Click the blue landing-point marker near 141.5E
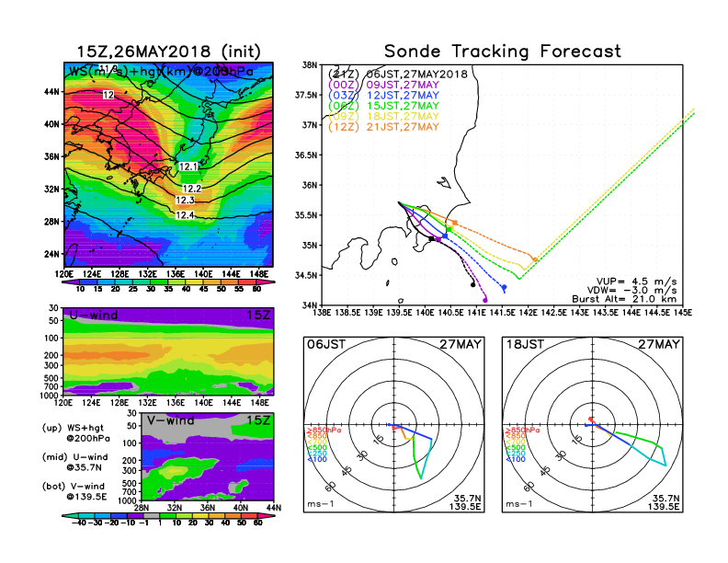This screenshot has width=728, height=563. tap(505, 288)
